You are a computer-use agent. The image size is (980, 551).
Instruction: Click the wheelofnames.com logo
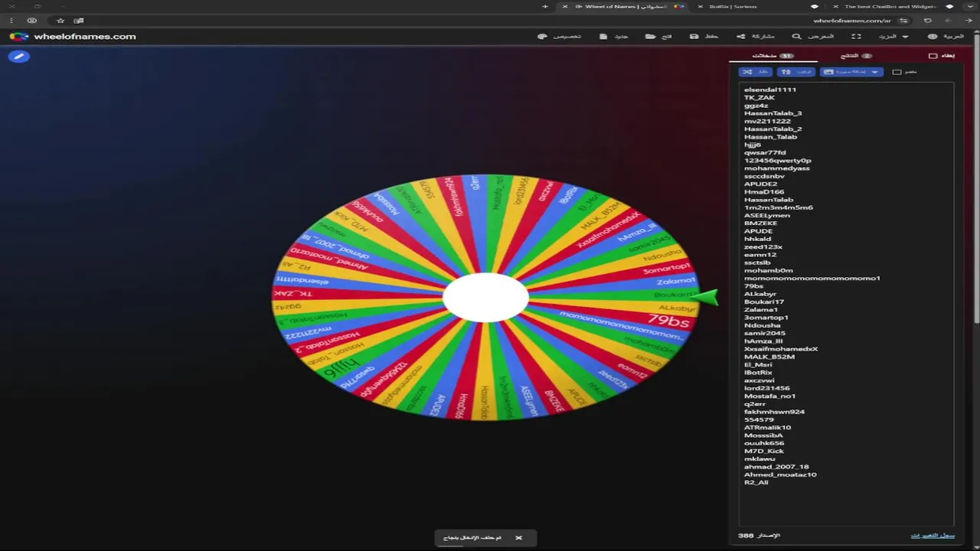click(73, 36)
